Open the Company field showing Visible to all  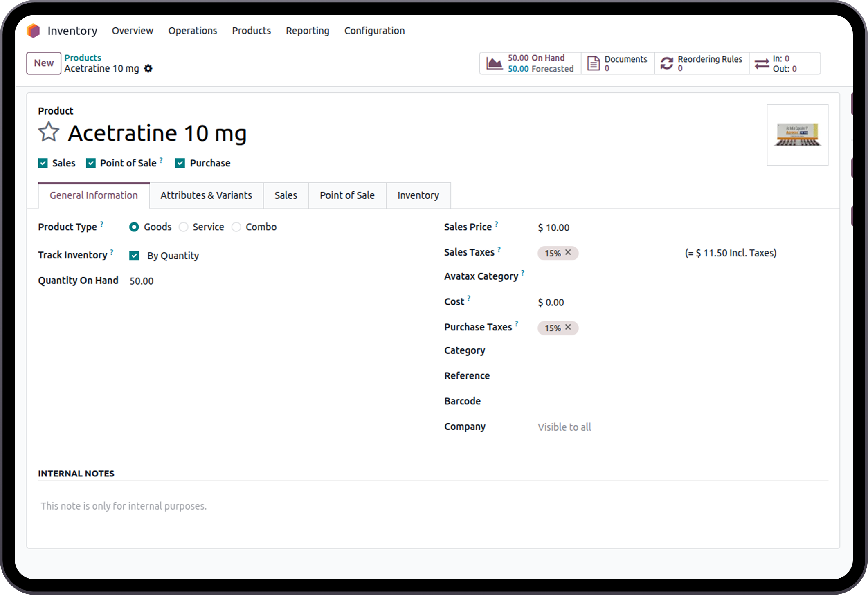click(682, 427)
